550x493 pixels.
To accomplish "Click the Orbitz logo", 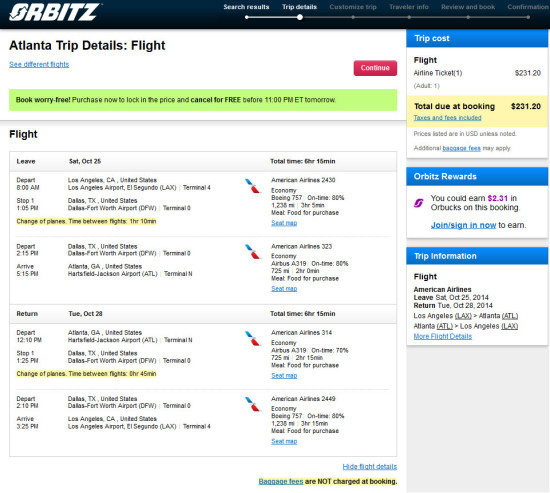I will tap(55, 12).
